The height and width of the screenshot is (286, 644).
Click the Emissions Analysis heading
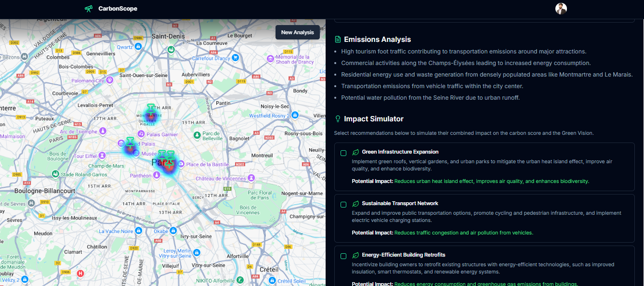[378, 39]
